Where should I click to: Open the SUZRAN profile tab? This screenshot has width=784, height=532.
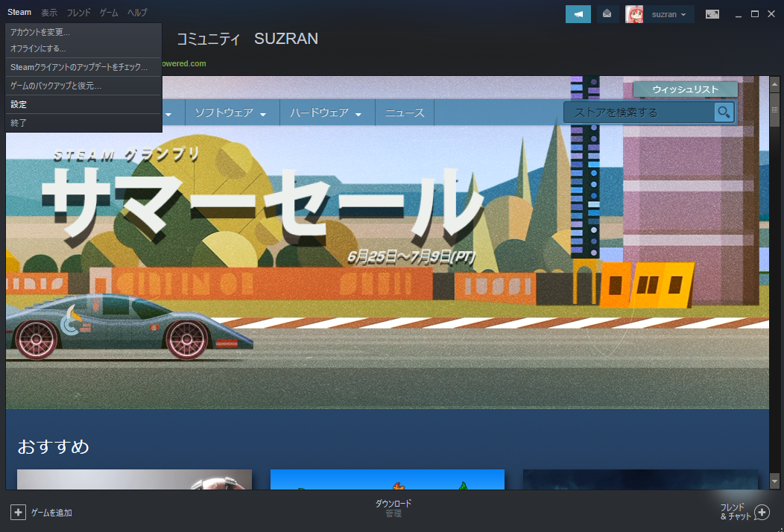tap(286, 39)
